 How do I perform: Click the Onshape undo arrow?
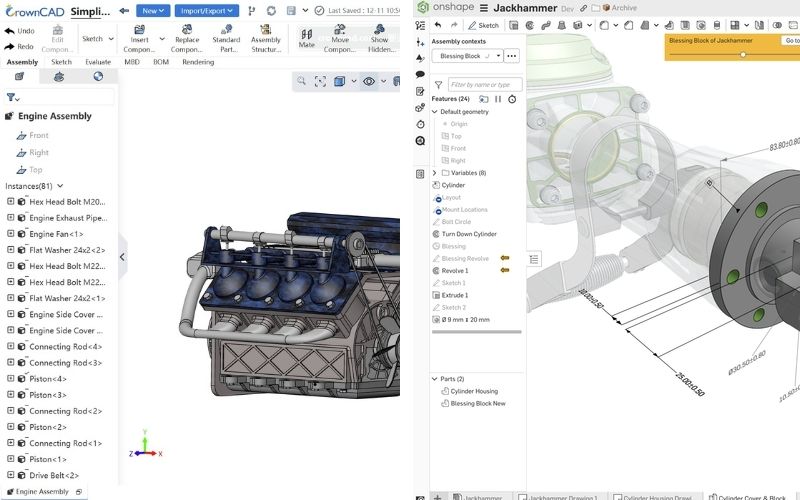point(438,24)
